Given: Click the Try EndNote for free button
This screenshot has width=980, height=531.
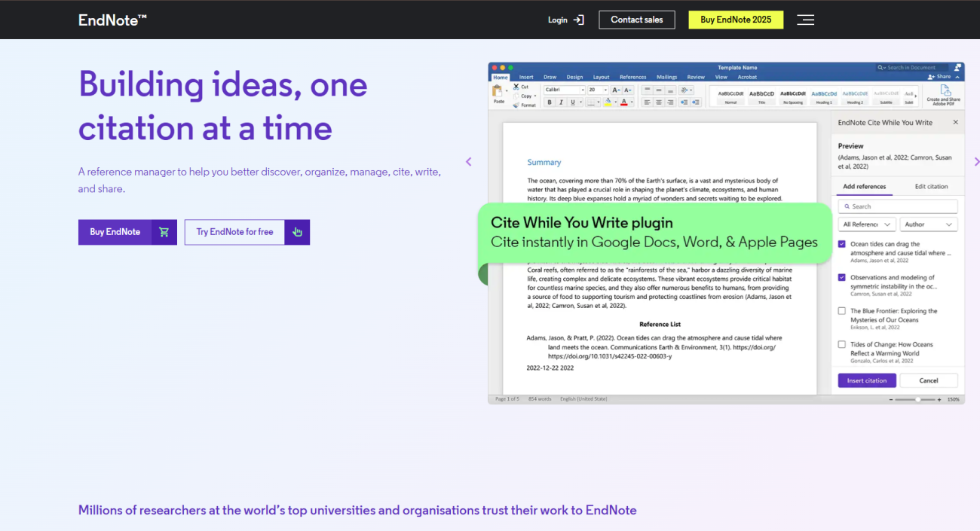Looking at the screenshot, I should (x=234, y=232).
